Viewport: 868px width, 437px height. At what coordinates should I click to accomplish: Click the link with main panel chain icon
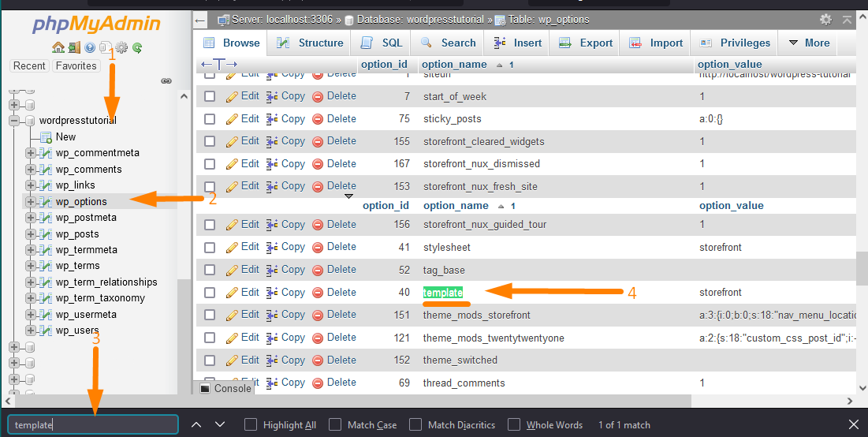166,81
